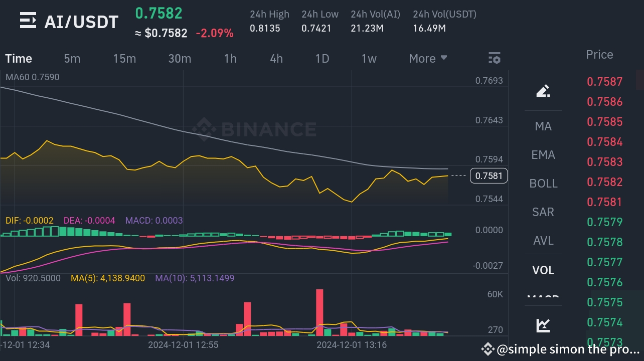Select the drawing annotation pencil tool
The width and height of the screenshot is (644, 361).
click(543, 91)
